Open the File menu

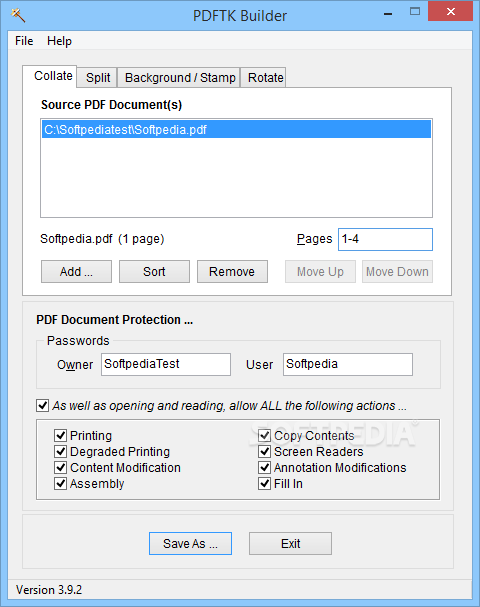[24, 41]
